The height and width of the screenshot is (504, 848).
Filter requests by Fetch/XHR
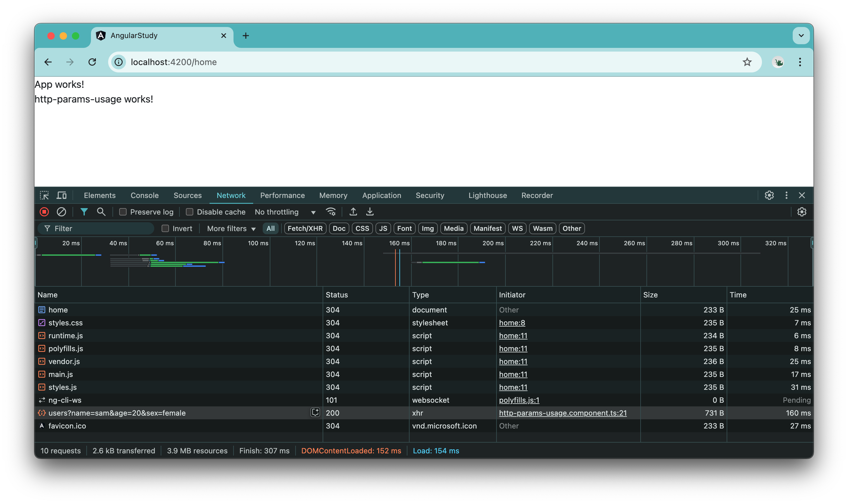click(305, 229)
